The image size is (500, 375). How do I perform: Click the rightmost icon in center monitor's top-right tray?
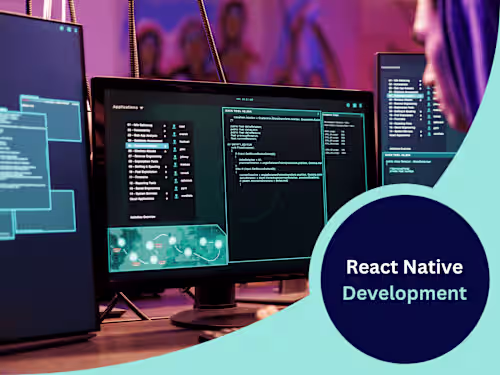(x=360, y=106)
